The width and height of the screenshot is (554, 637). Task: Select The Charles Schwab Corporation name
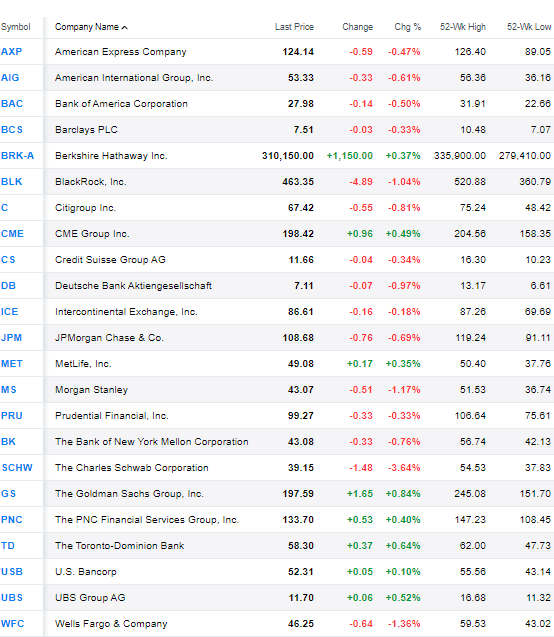pyautogui.click(x=132, y=468)
